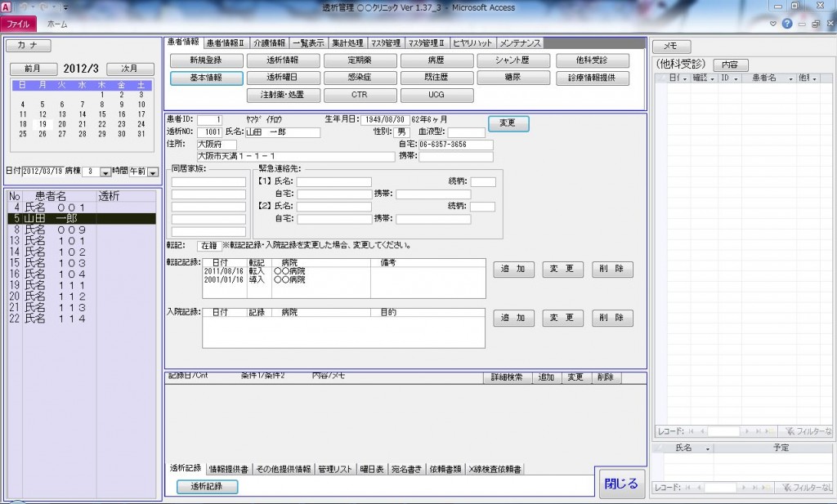Select patient 氏名 101 in the list
Screen dimensions: 837x504
click(x=55, y=242)
